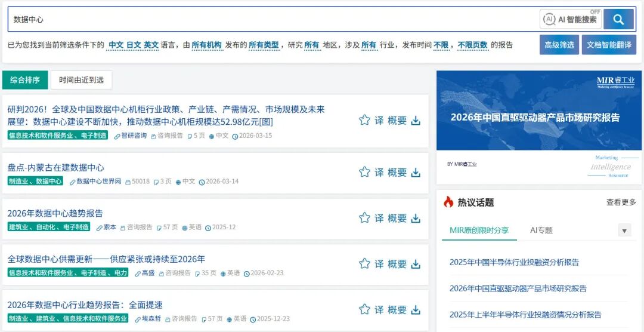The width and height of the screenshot is (644, 332).
Task: Open the 所有类型 filter dropdown
Action: click(x=264, y=45)
